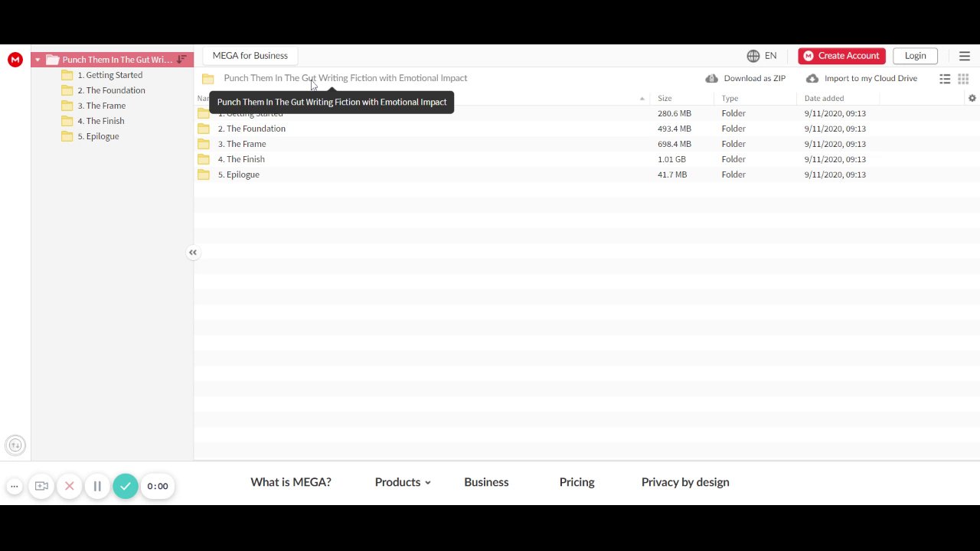980x551 pixels.
Task: Open MEGA for Business button
Action: (x=250, y=56)
